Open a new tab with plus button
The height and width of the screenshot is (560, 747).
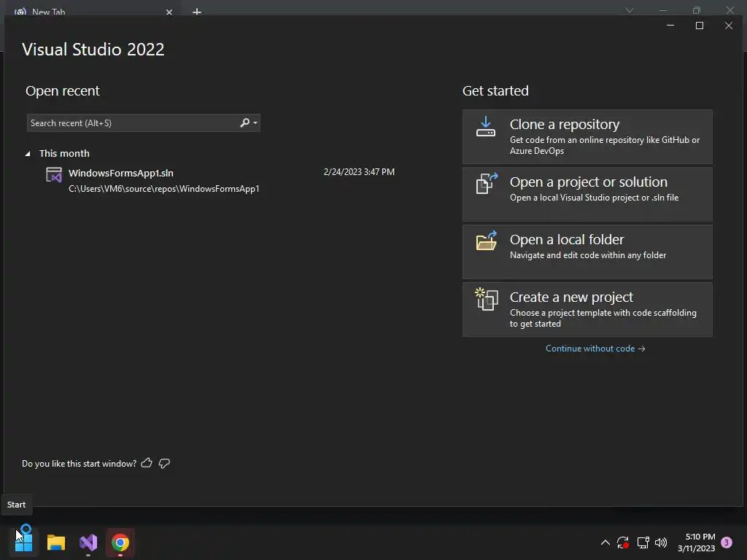(x=197, y=12)
